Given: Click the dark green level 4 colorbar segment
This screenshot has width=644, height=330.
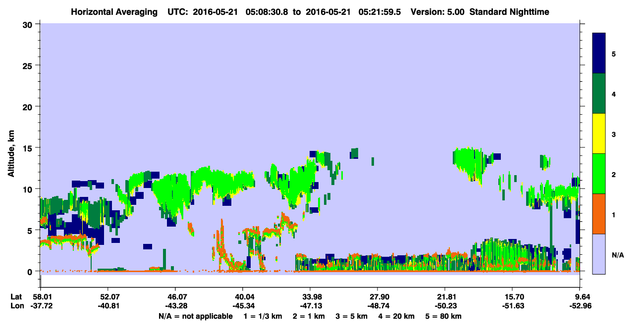Looking at the screenshot, I should [599, 94].
